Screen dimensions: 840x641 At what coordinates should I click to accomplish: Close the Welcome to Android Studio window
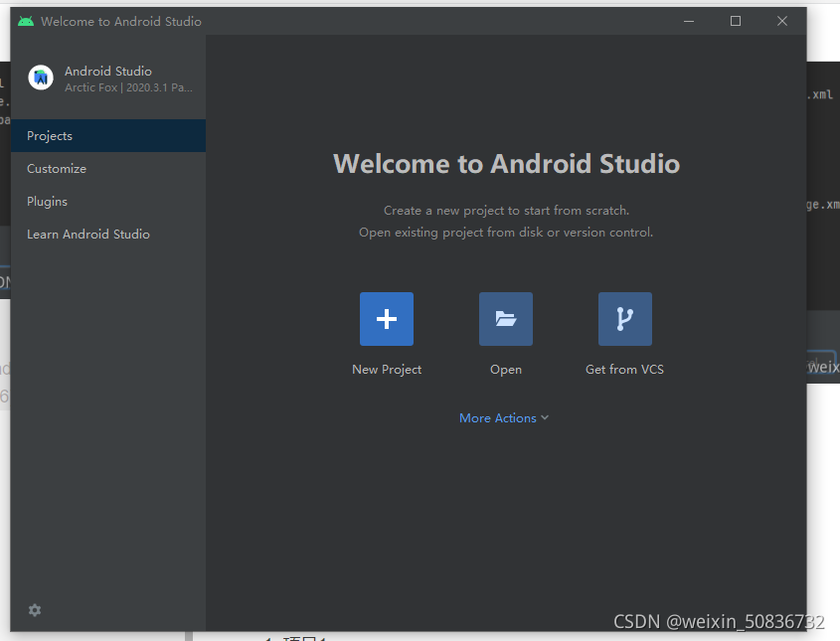click(782, 22)
